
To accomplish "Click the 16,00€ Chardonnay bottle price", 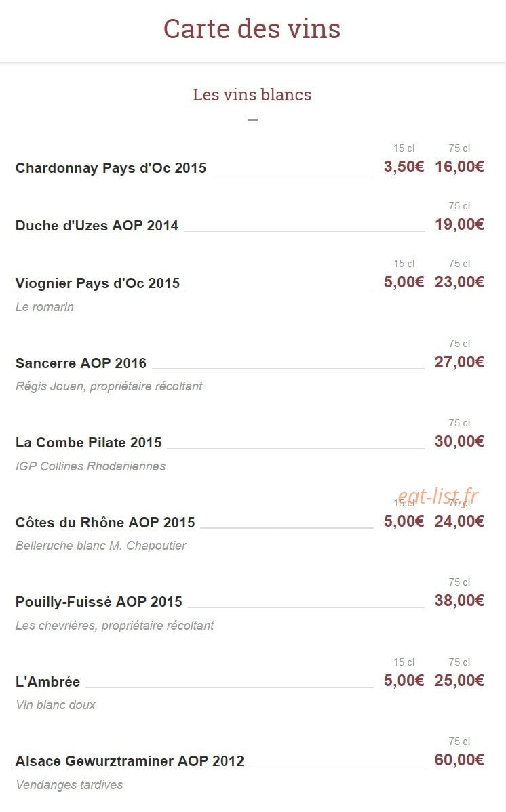I will click(459, 167).
